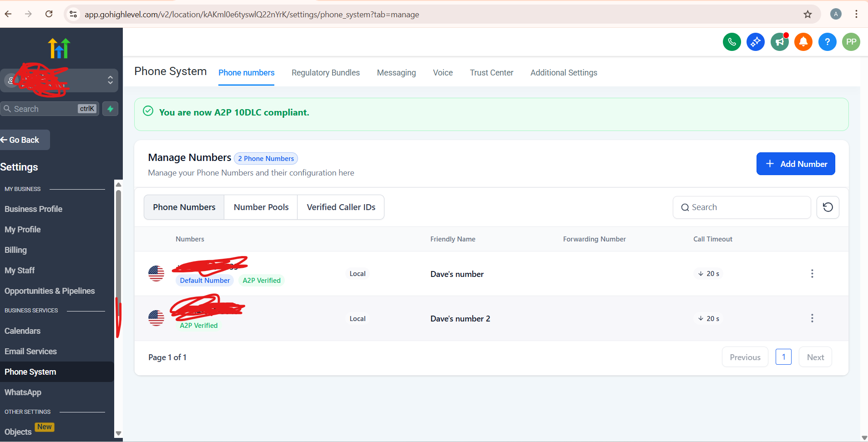This screenshot has height=442, width=868.
Task: Click the Add Number button
Action: (x=795, y=164)
